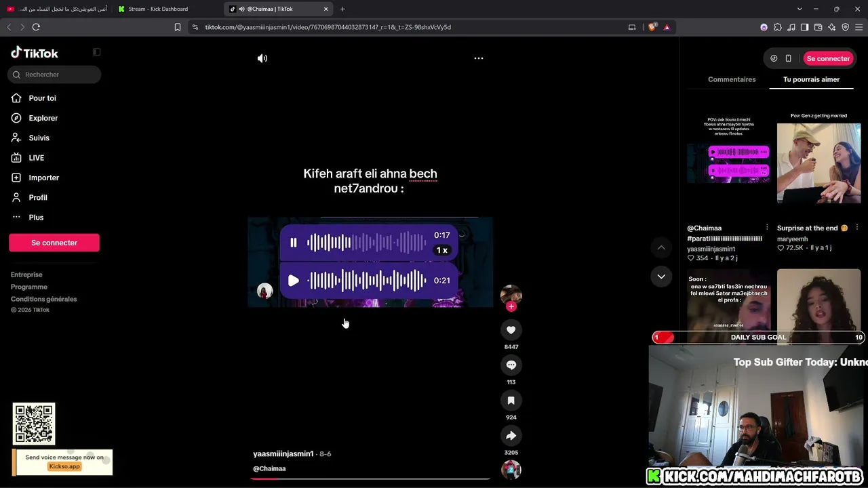Collapse the TikTok sidebar panel
Screen dimensions: 868x488
pyautogui.click(x=97, y=52)
